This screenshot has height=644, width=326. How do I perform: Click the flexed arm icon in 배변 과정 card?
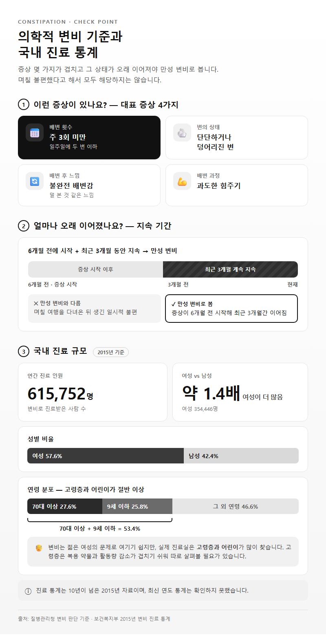pyautogui.click(x=182, y=181)
